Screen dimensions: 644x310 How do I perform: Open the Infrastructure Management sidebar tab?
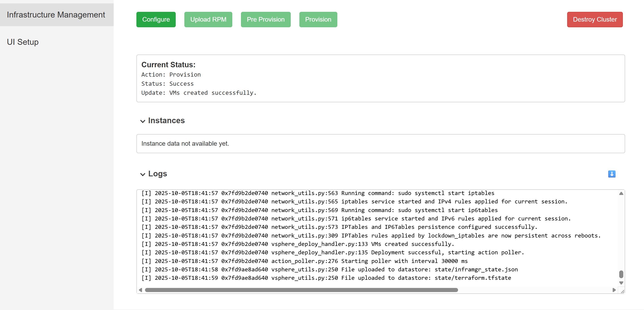tap(56, 15)
